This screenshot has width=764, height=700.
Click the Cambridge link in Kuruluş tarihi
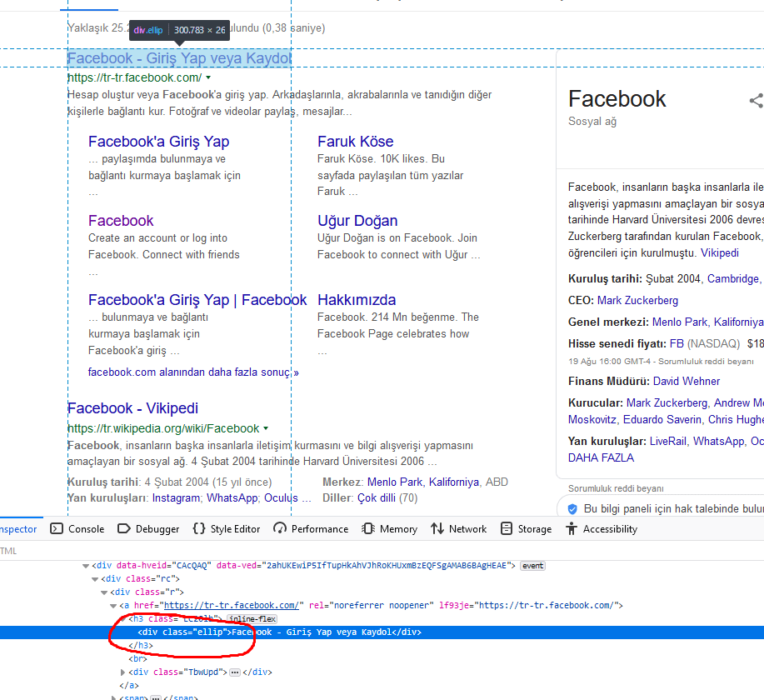coord(733,279)
